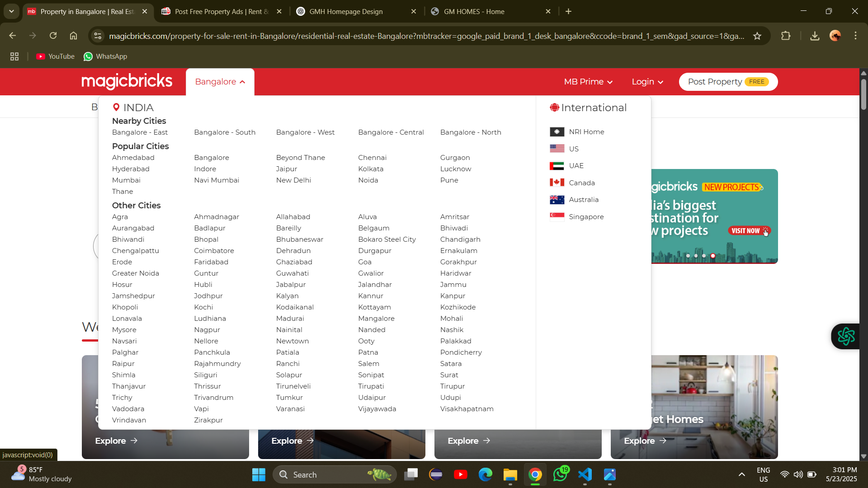Select Hyderabad from Popular Cities

[131, 169]
